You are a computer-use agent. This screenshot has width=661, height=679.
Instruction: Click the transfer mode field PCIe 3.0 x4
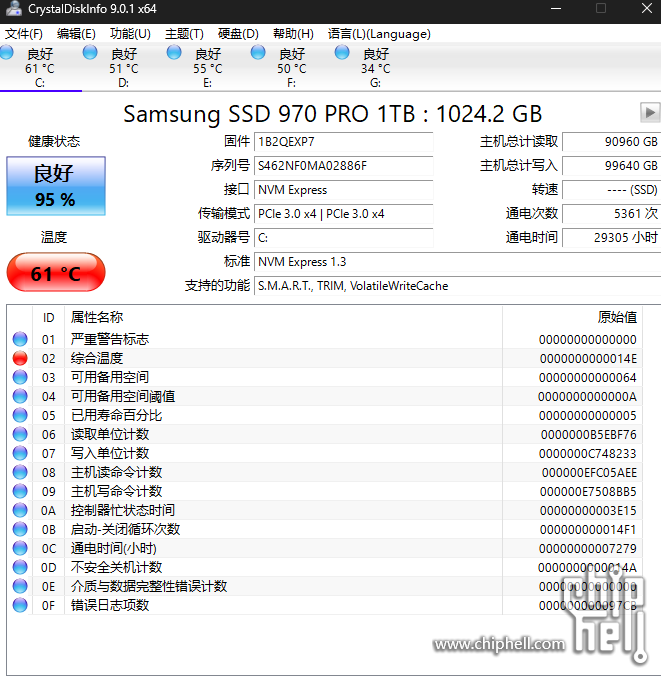point(343,214)
